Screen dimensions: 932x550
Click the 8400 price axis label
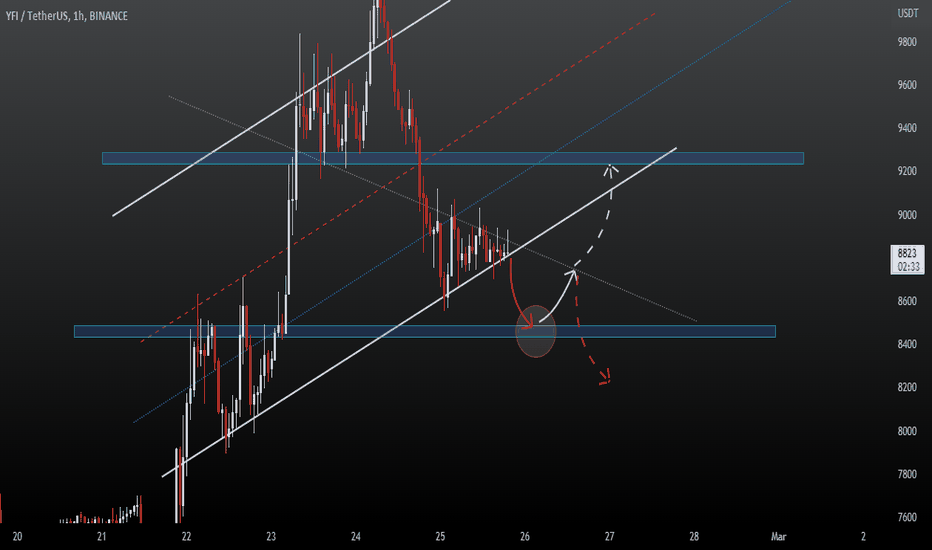[907, 344]
